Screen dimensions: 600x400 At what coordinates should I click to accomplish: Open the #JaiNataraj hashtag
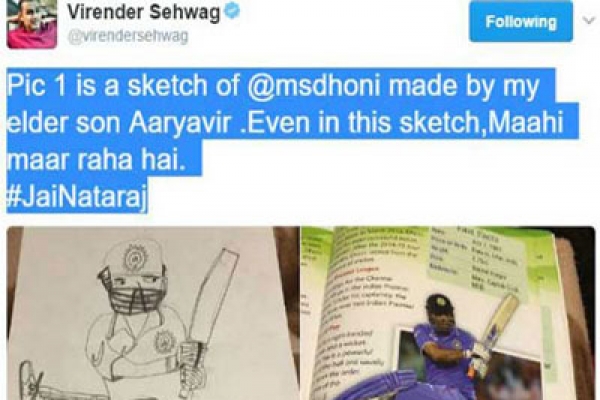tap(77, 196)
